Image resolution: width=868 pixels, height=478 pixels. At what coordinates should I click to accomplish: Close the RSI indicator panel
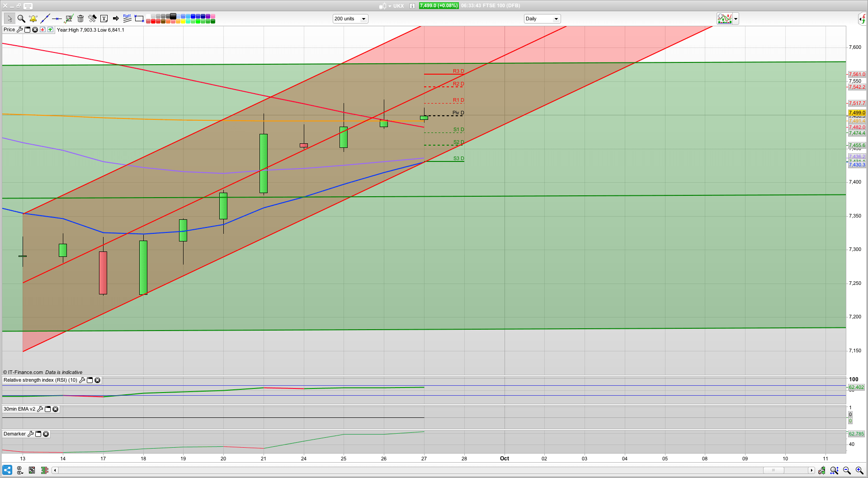pos(97,380)
